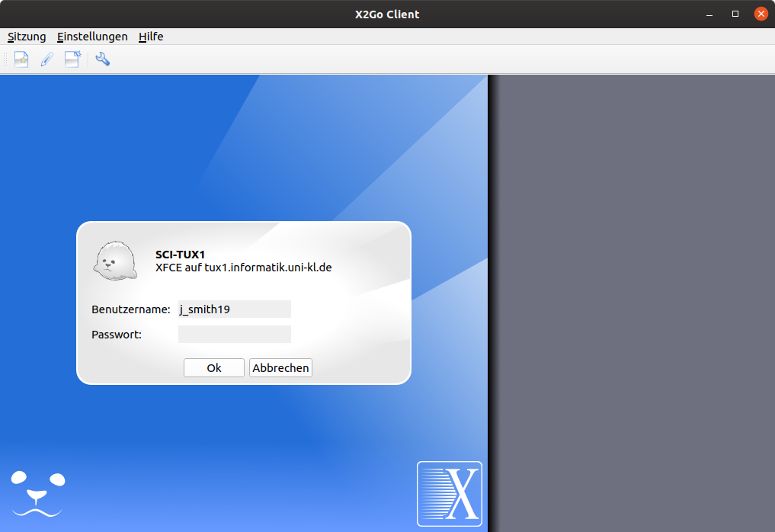Maximize the X2Go Client window

pos(735,14)
